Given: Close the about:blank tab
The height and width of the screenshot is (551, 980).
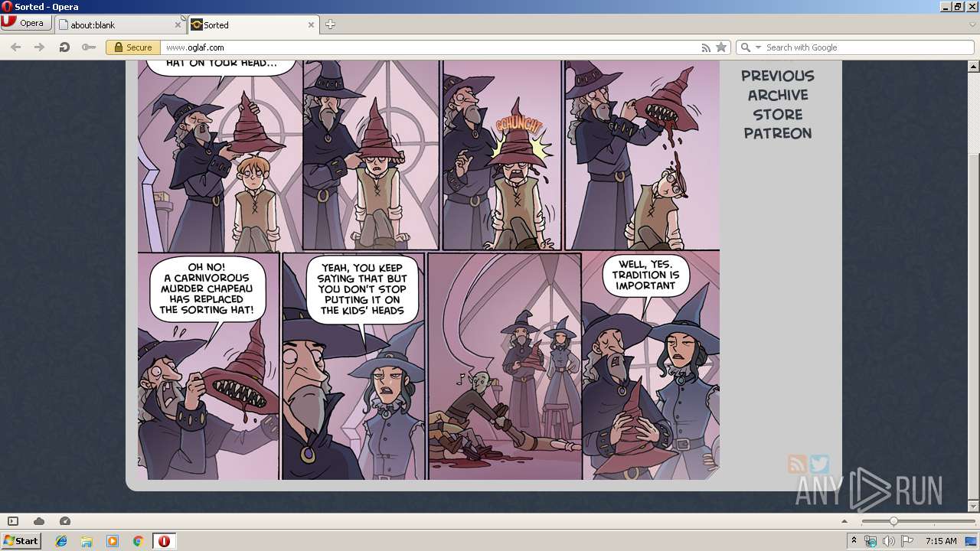Looking at the screenshot, I should tap(178, 24).
